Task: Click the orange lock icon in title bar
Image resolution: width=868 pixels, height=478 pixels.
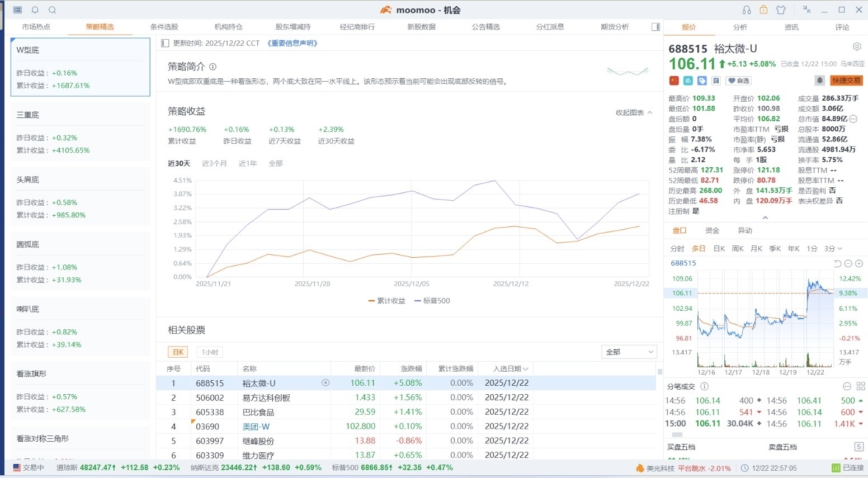Action: tap(763, 10)
